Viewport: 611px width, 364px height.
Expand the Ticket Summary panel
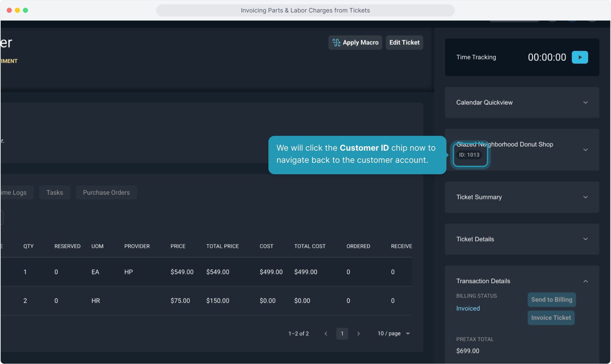click(585, 197)
